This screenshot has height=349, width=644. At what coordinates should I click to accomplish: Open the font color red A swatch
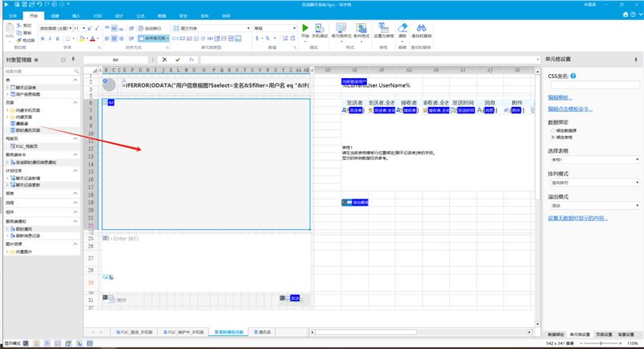[x=93, y=39]
